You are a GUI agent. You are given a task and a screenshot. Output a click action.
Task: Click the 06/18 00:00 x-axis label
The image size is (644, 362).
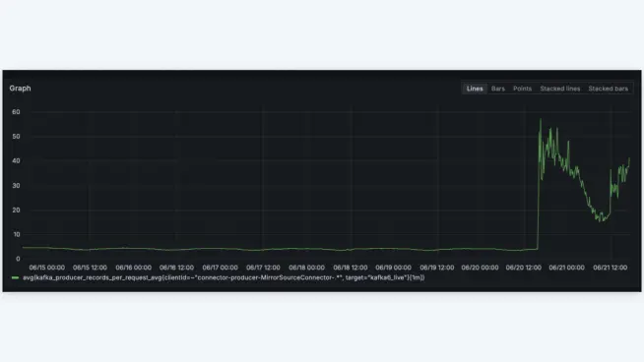(307, 268)
